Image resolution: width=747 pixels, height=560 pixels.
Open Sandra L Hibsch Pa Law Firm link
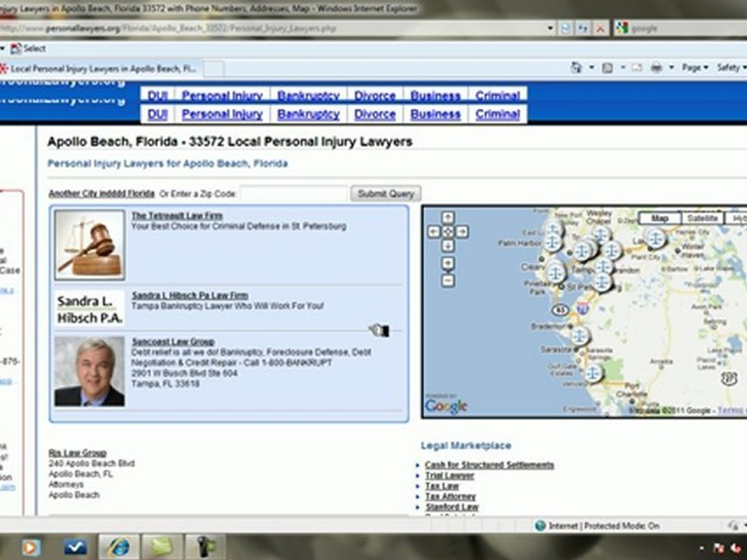point(190,296)
